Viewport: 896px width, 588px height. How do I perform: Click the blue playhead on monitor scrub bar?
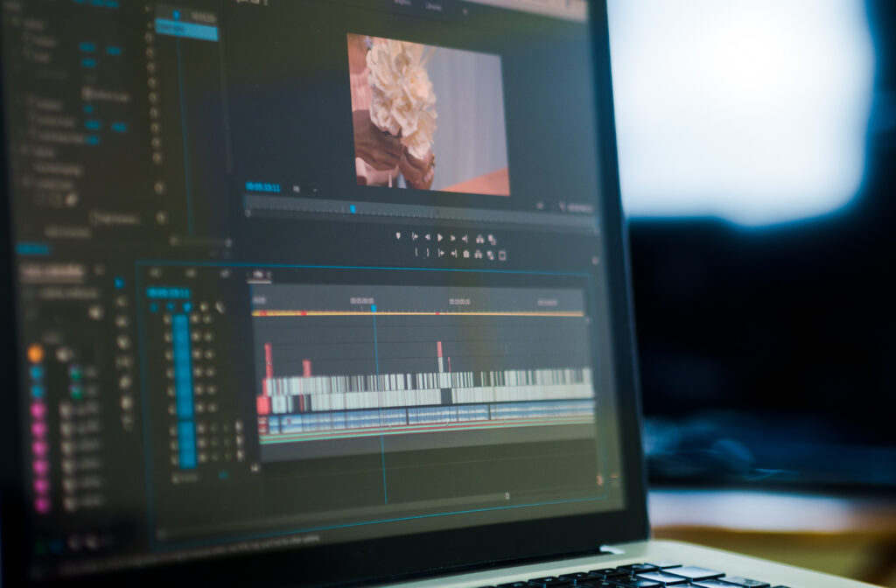click(x=353, y=208)
